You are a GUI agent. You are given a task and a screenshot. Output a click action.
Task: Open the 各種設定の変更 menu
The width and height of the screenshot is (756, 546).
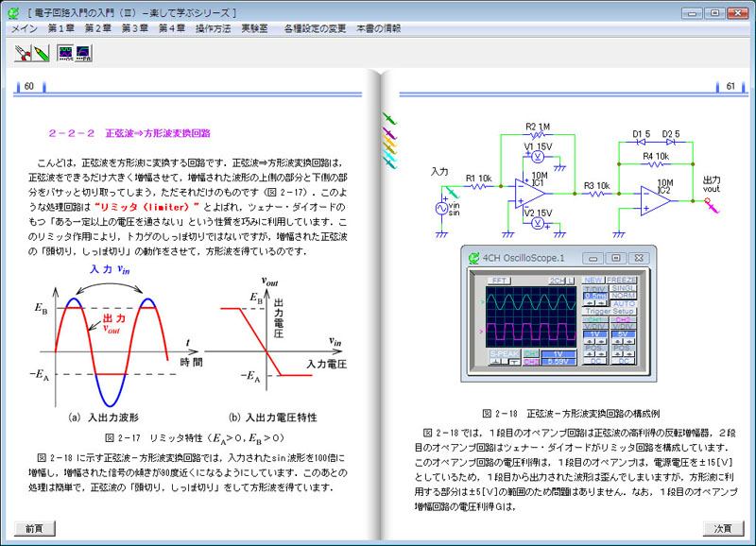coord(316,28)
